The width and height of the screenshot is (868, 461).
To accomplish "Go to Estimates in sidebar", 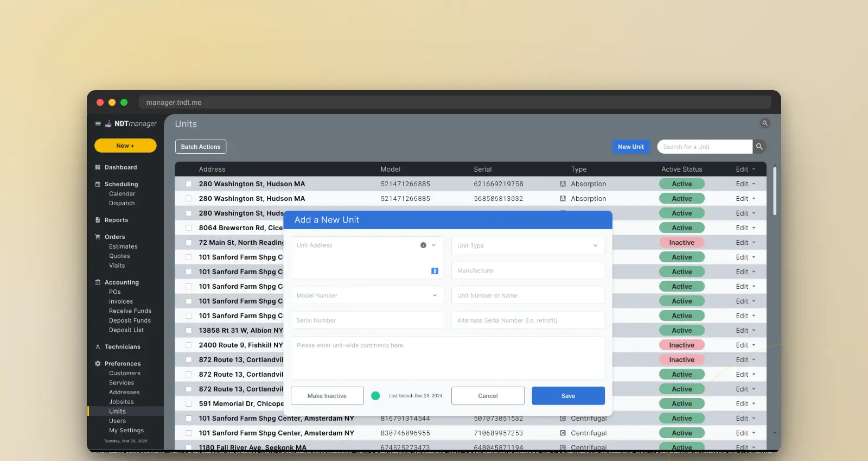I will click(123, 247).
